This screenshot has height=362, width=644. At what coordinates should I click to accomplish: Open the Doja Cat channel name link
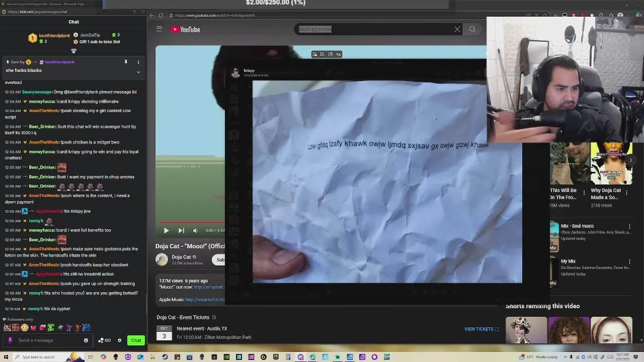(x=181, y=257)
